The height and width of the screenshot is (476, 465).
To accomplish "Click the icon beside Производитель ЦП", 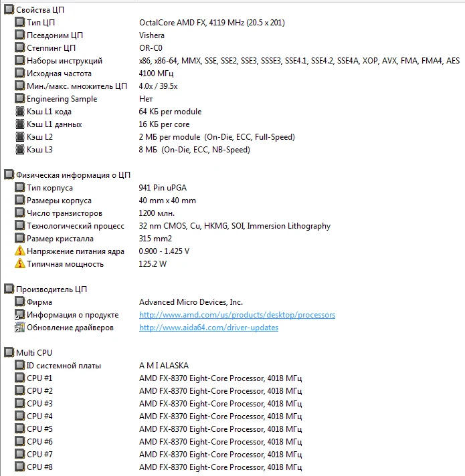I will pos(9,289).
